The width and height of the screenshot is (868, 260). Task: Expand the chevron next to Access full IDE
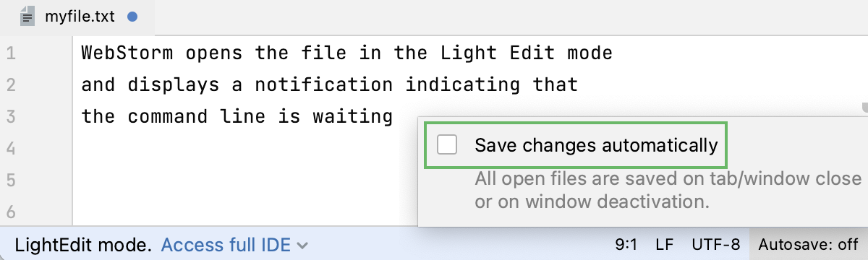302,246
